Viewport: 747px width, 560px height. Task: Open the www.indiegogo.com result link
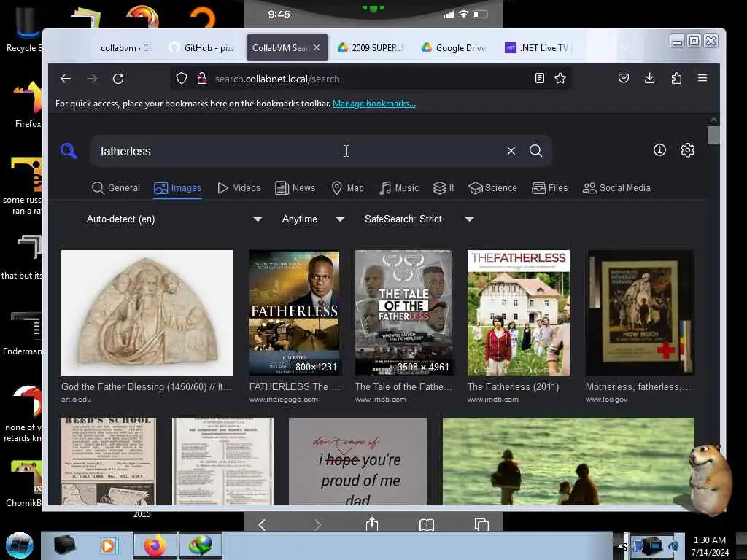[284, 400]
